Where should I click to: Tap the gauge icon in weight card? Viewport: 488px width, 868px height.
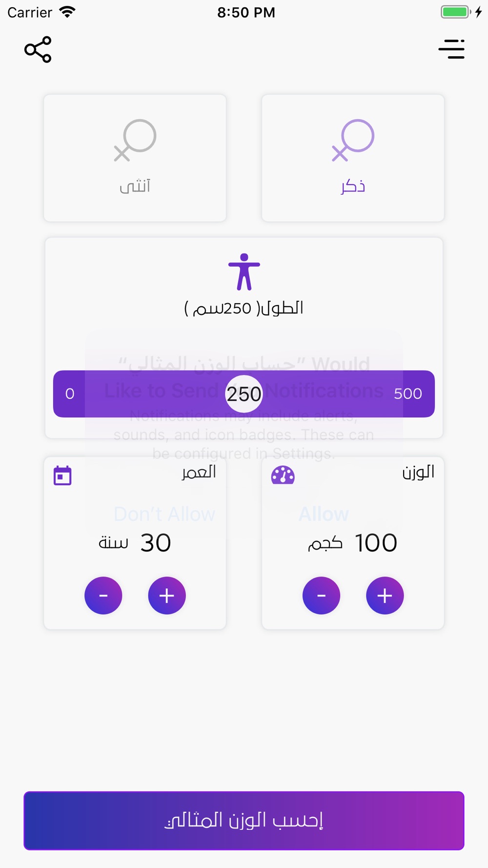point(283,475)
